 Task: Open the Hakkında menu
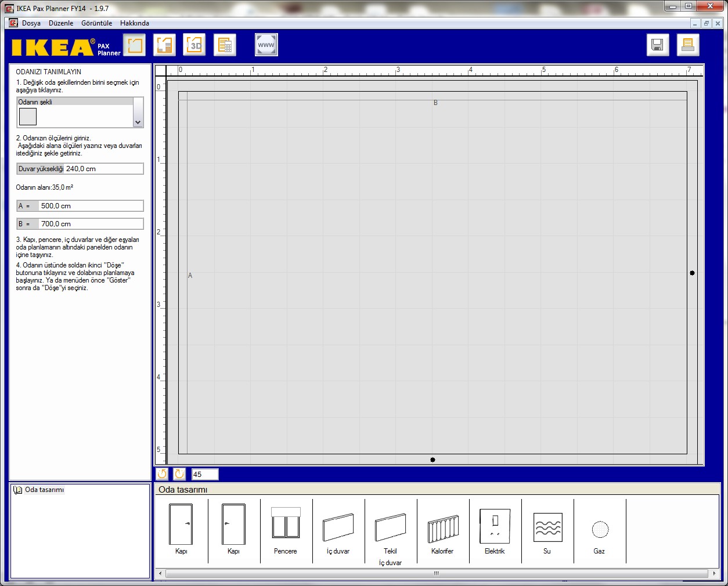point(135,23)
